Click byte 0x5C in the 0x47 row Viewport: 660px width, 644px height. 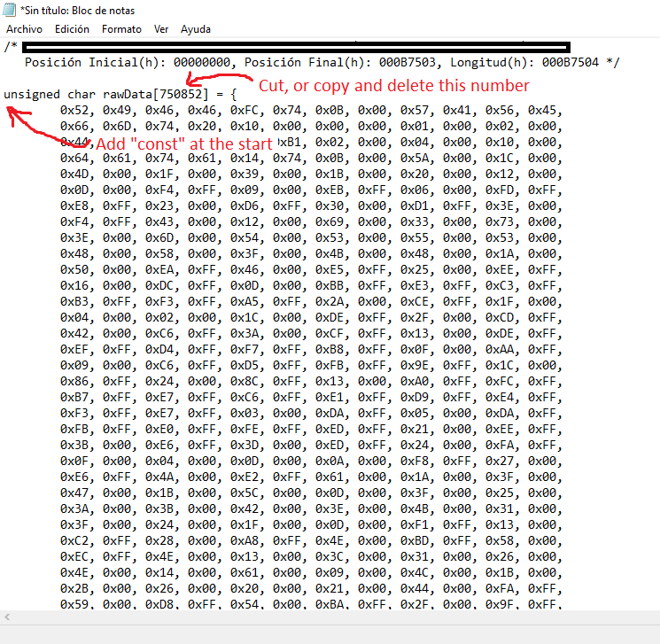coord(245,493)
